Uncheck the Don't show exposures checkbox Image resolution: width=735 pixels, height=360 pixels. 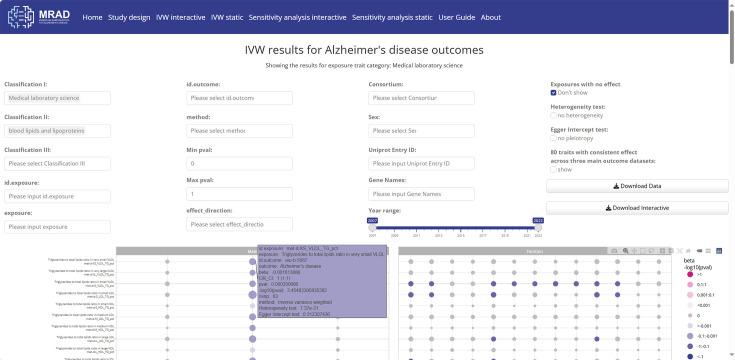[554, 93]
